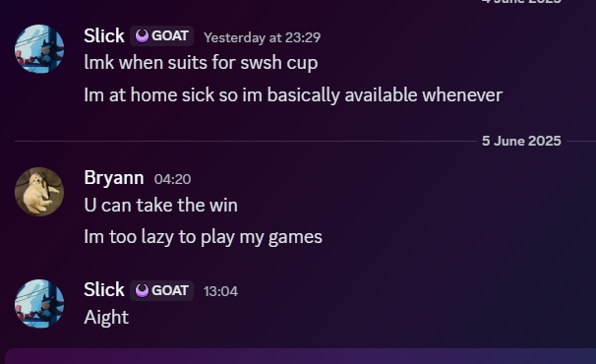Click the 'Yesterday at 23:29' timestamp
This screenshot has height=364, width=596.
(263, 37)
